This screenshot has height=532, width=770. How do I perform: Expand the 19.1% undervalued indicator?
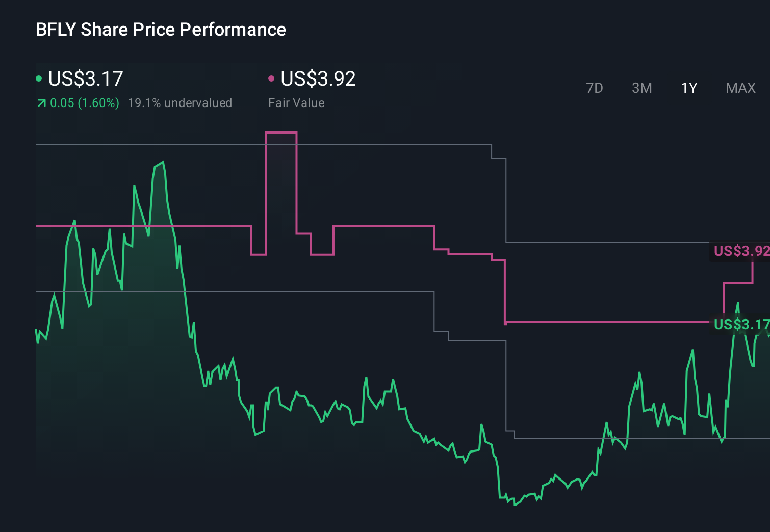click(181, 102)
